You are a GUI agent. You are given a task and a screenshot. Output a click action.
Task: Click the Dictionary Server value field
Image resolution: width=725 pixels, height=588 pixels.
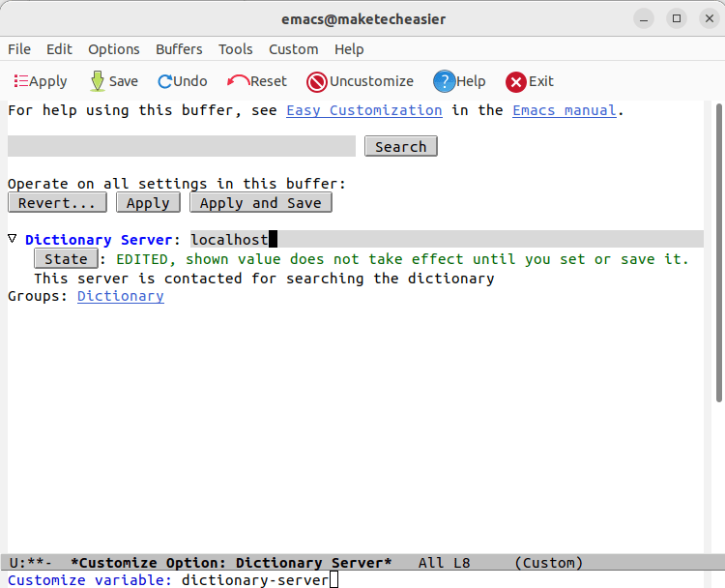click(x=448, y=239)
